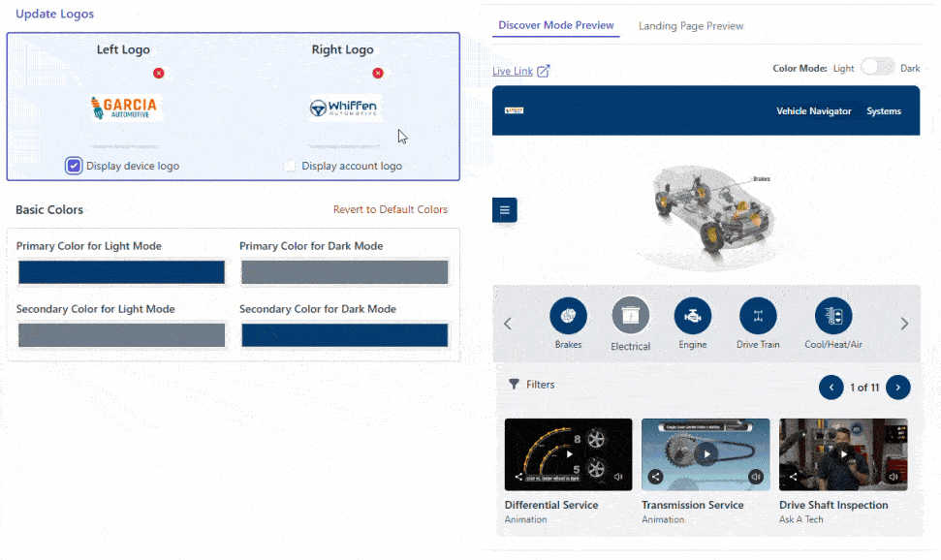Toggle Color Mode switch to Dark
This screenshot has width=941, height=560.
(x=877, y=68)
